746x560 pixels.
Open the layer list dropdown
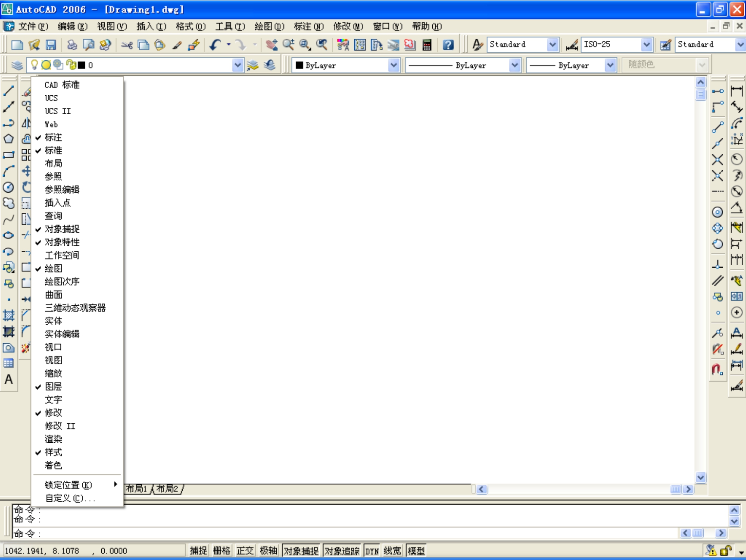coord(237,65)
